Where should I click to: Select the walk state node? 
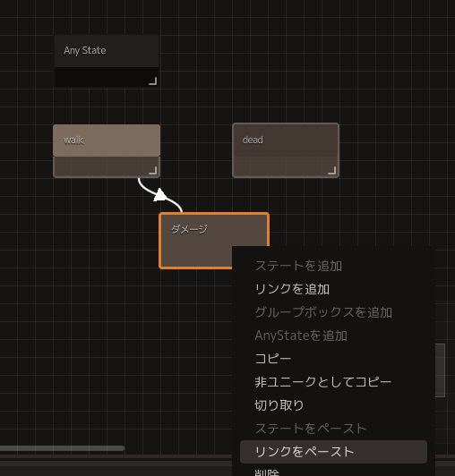click(107, 151)
